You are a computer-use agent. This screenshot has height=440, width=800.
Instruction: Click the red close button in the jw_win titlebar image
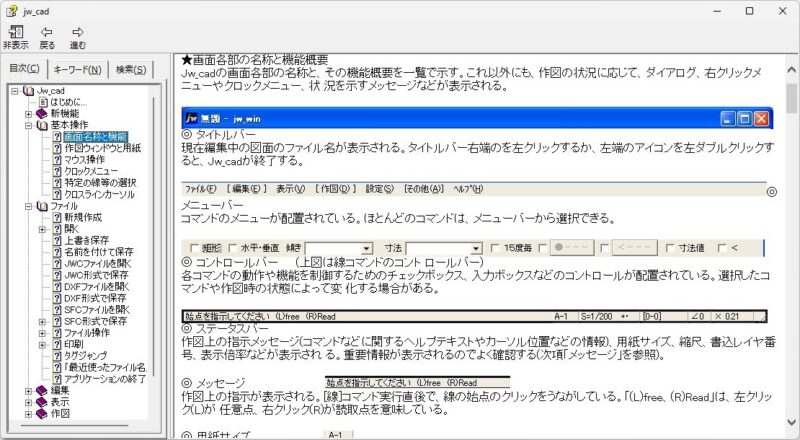click(x=761, y=119)
